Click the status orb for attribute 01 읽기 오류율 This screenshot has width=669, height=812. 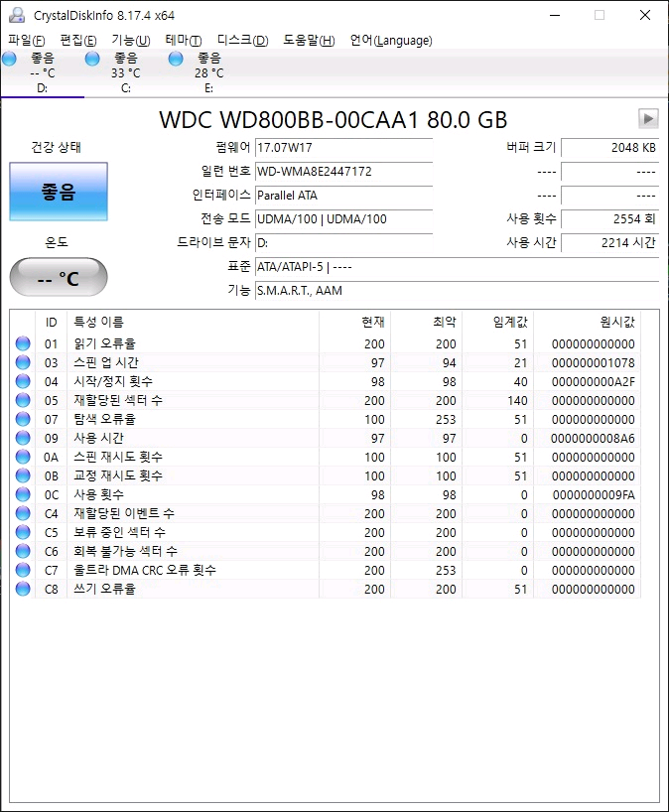tap(23, 343)
